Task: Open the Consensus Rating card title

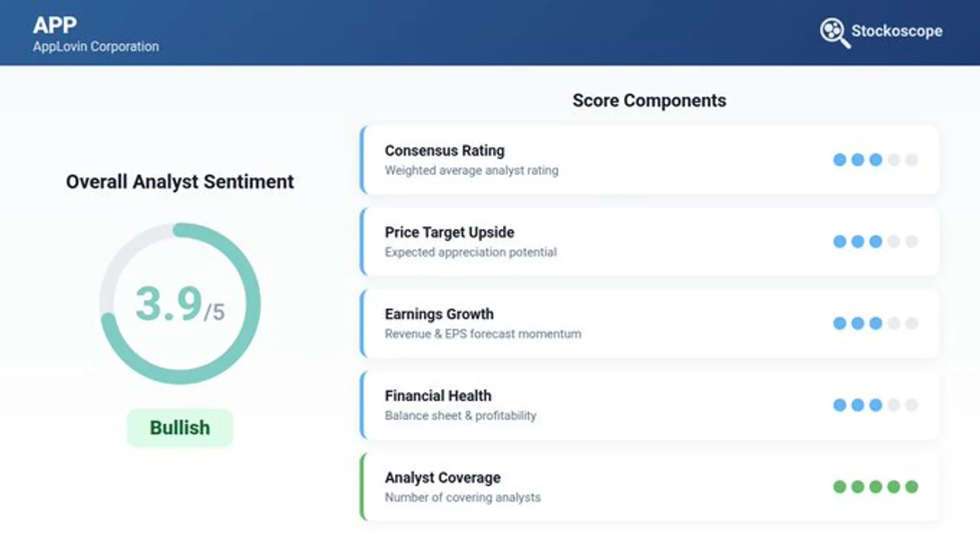Action: coord(444,151)
